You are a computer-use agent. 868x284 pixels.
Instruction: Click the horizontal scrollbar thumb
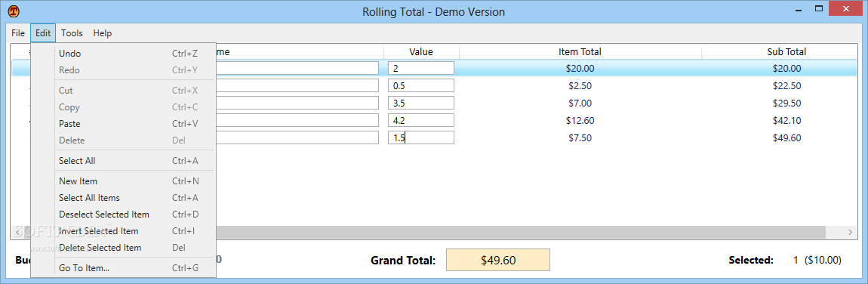tap(520, 233)
